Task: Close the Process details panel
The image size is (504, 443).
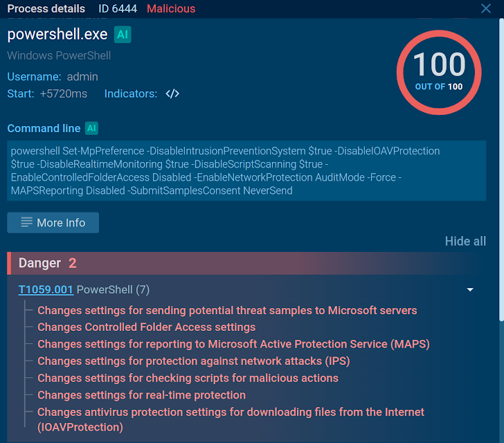Action: pyautogui.click(x=486, y=9)
